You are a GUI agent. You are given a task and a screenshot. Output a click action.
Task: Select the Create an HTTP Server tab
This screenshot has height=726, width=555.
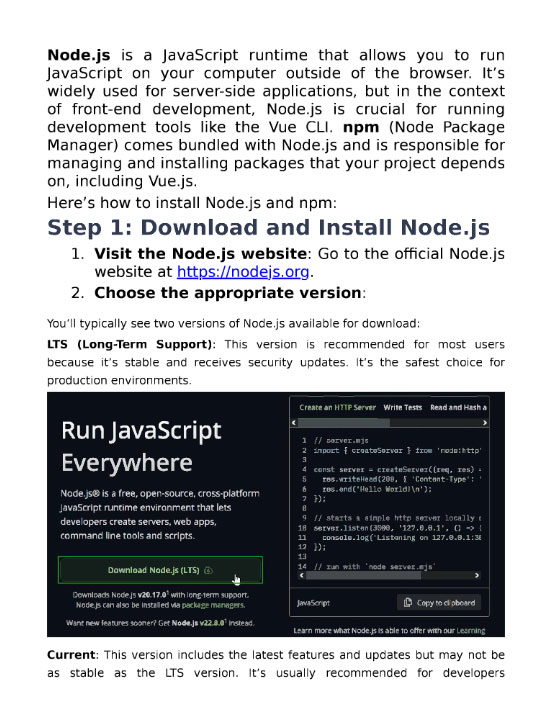click(337, 407)
